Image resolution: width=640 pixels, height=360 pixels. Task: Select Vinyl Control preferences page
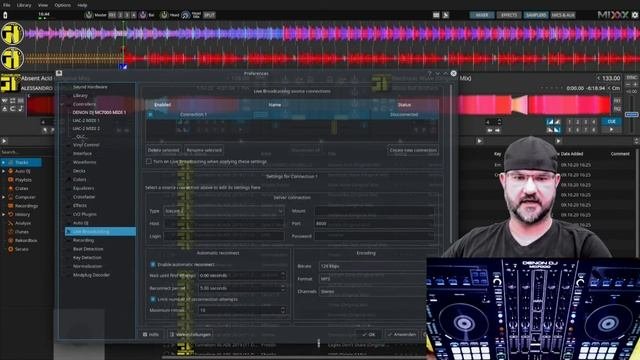(86, 145)
